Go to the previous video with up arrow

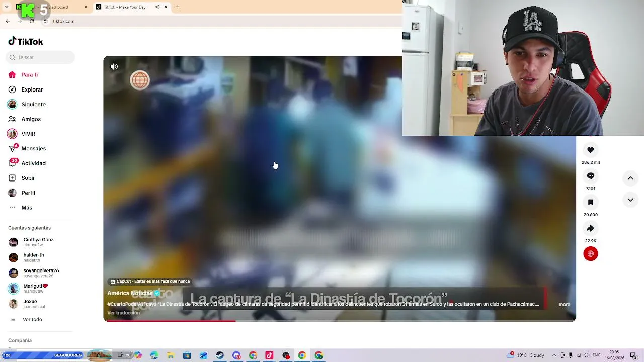click(x=630, y=178)
